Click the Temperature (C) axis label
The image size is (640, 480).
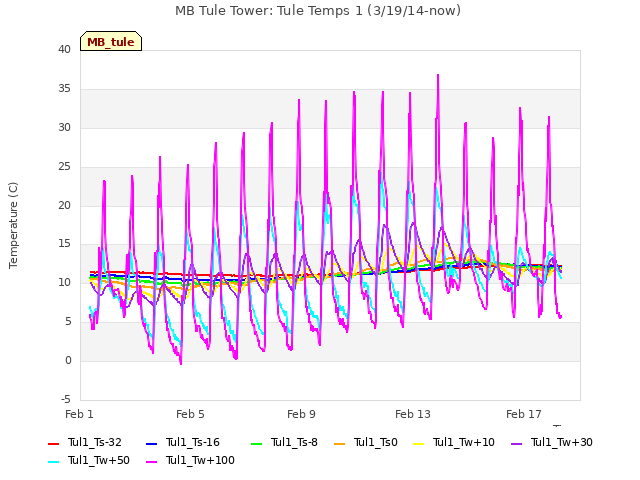click(13, 225)
